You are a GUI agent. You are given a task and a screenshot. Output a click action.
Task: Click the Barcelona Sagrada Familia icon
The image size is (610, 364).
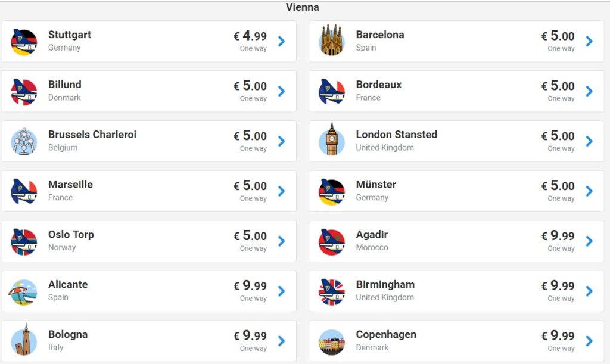coord(332,41)
